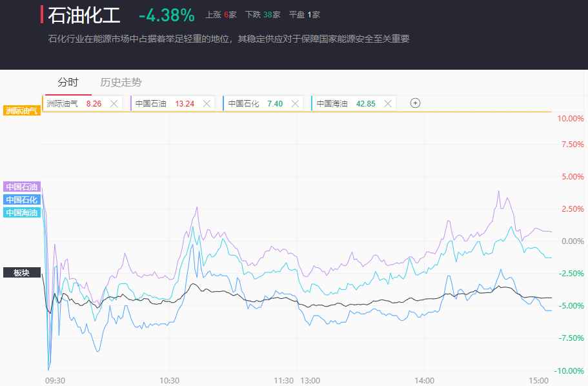588x386 pixels.
Task: Select cyan 中国海油 line label on chart
Action: tap(22, 212)
